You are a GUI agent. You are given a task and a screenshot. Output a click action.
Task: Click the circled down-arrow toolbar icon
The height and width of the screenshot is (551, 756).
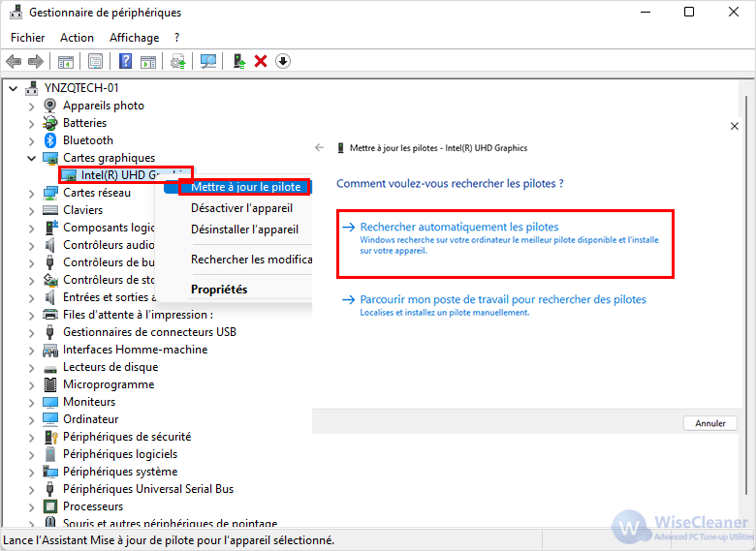tap(283, 61)
